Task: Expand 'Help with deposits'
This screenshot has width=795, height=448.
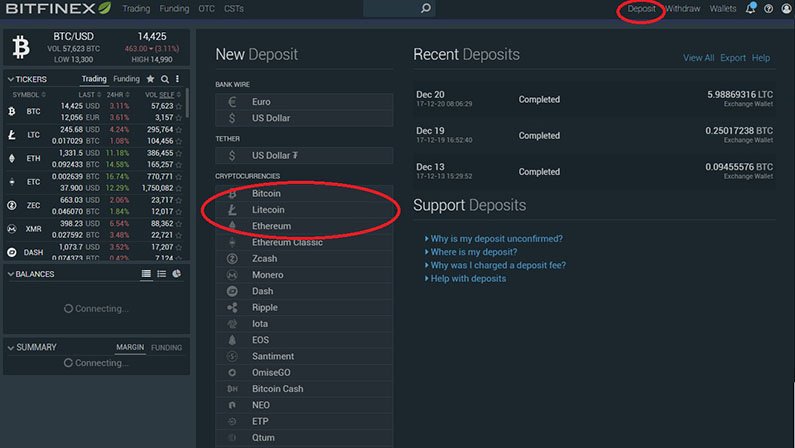Action: (465, 278)
